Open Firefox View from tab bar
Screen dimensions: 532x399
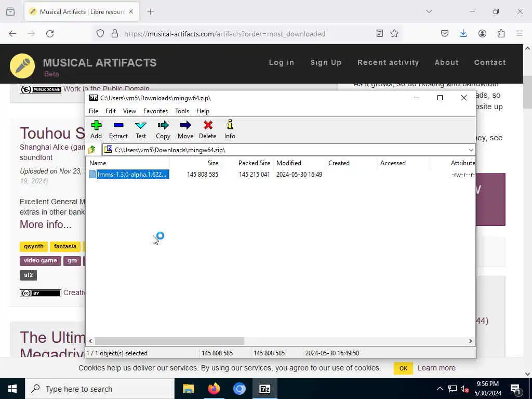10,11
